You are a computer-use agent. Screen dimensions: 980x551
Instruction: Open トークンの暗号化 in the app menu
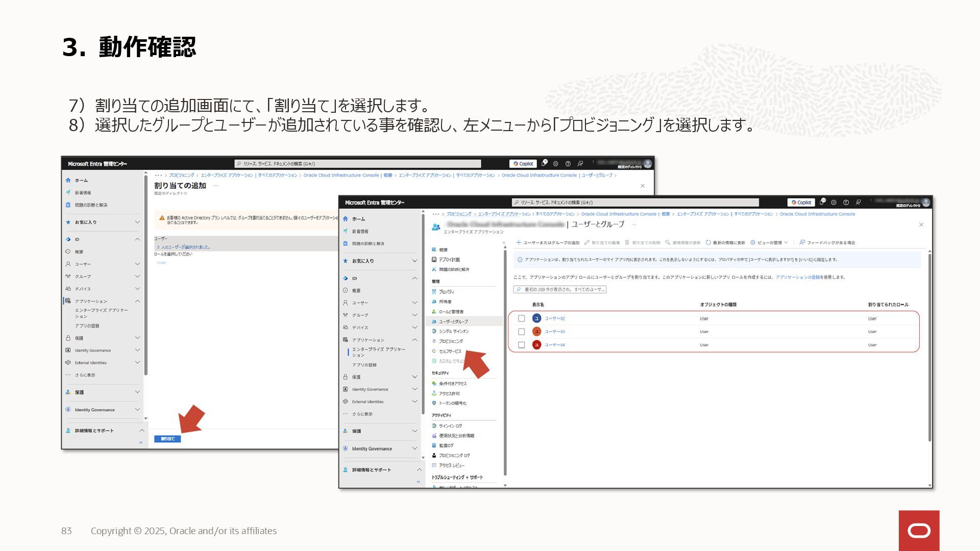(452, 403)
